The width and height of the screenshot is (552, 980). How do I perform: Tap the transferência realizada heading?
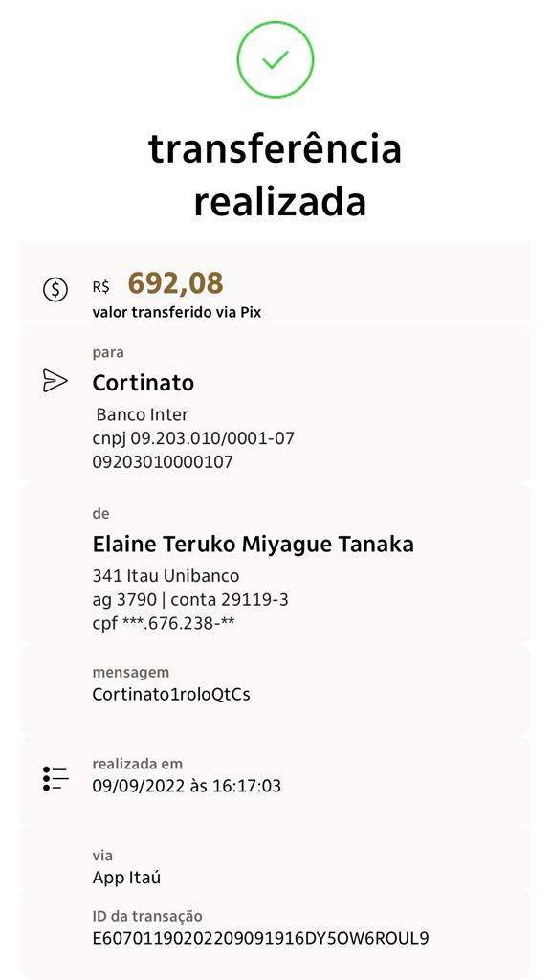(x=276, y=176)
